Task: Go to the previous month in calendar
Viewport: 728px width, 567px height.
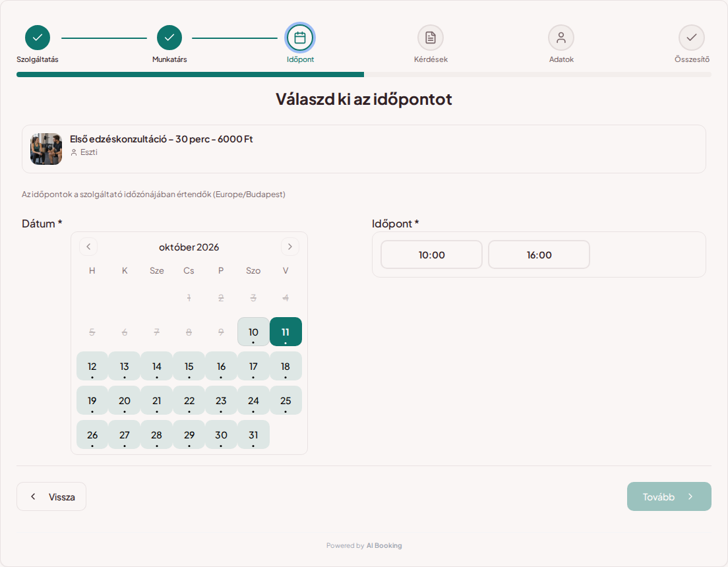Action: tap(88, 247)
